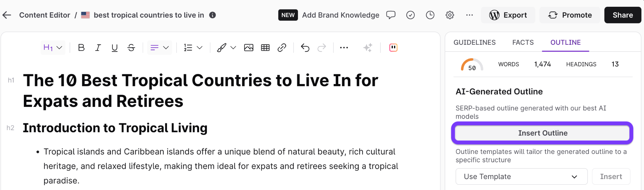Open the Use Template dropdown
Image resolution: width=644 pixels, height=190 pixels.
(x=521, y=176)
